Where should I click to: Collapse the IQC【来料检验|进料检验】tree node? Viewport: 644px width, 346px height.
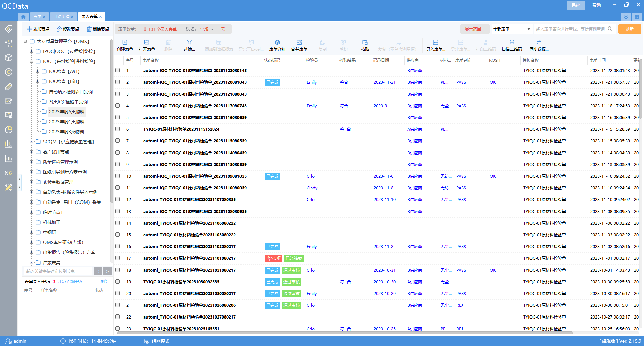(32, 61)
